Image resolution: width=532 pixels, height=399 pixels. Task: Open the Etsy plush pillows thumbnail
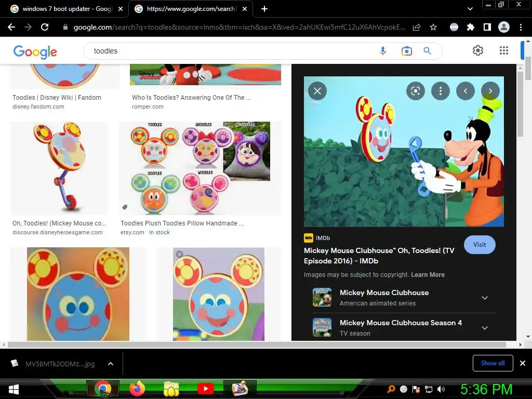[x=199, y=168]
